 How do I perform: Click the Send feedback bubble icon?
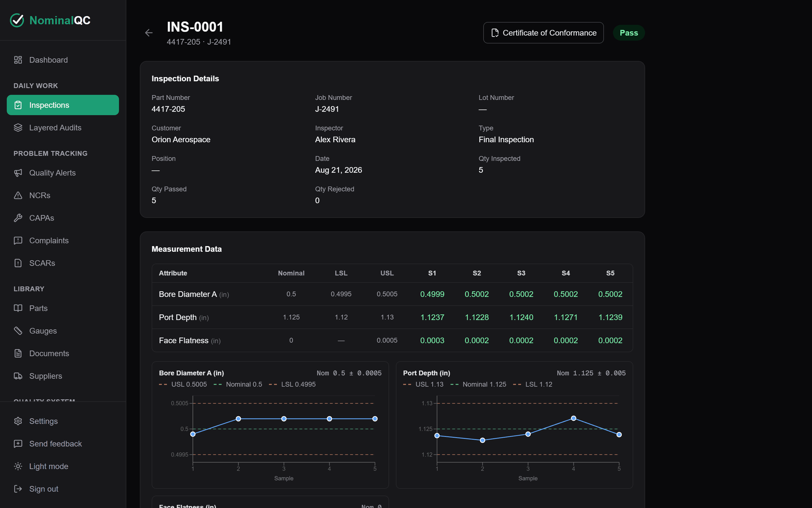point(18,444)
